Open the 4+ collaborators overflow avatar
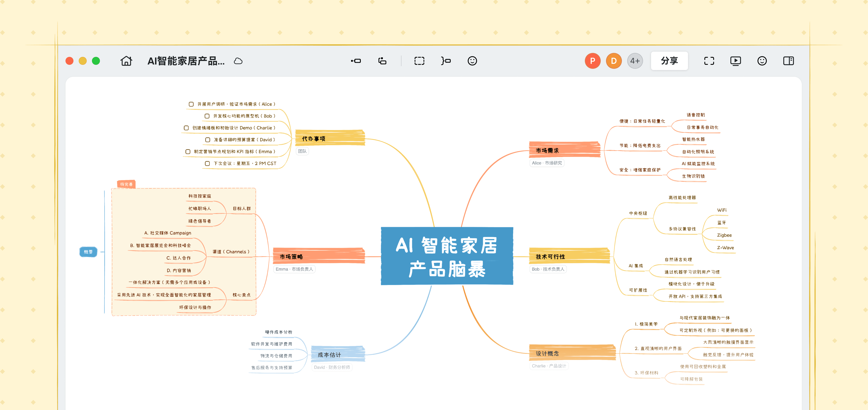 [x=635, y=61]
